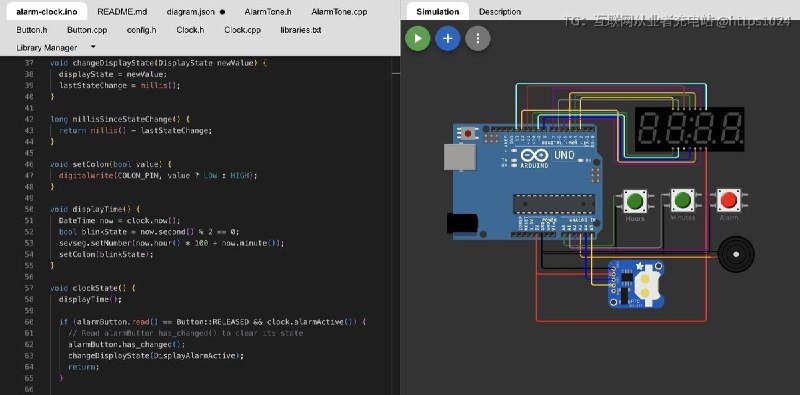The width and height of the screenshot is (800, 395).
Task: Click the 'return;' line at line 64
Action: tap(83, 367)
